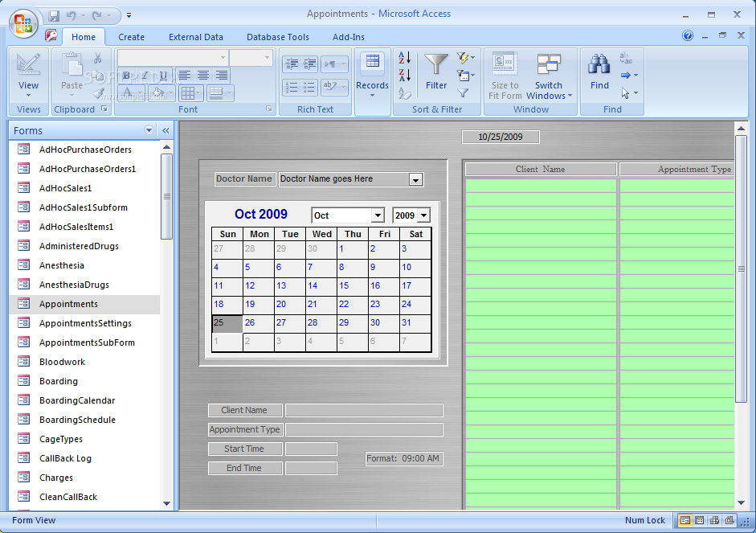Center text in Font group
Screen dimensions: 756x533
pyautogui.click(x=203, y=76)
